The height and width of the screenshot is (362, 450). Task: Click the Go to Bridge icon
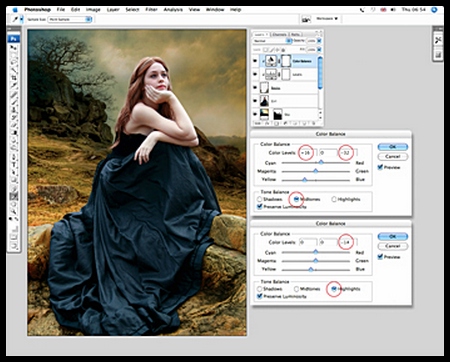coord(306,19)
